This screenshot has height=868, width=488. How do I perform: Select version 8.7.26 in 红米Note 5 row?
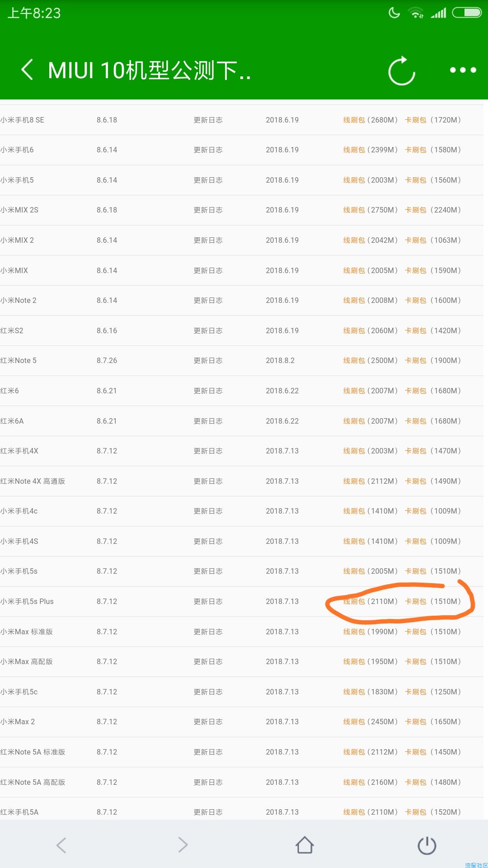[107, 360]
